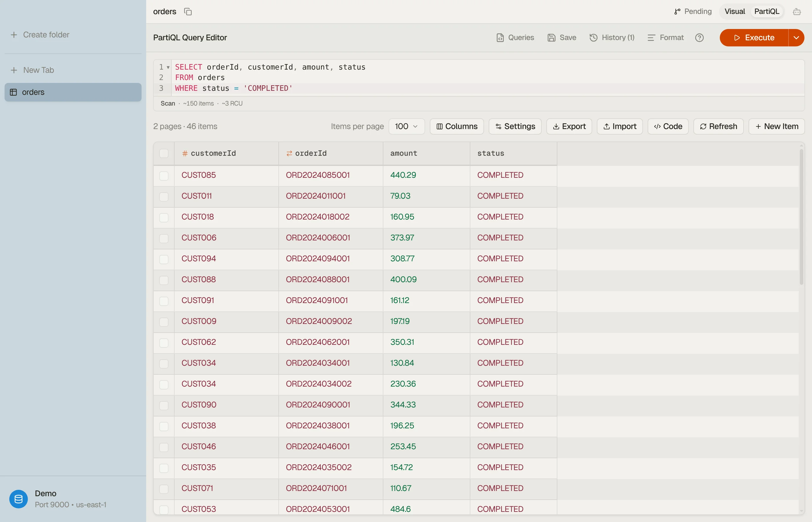Select amount cell 79.03
The height and width of the screenshot is (522, 812).
point(426,196)
